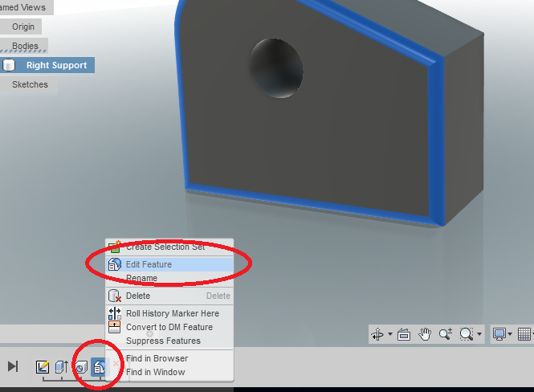Choose Roll History Marker Here
The width and height of the screenshot is (534, 392).
[169, 313]
